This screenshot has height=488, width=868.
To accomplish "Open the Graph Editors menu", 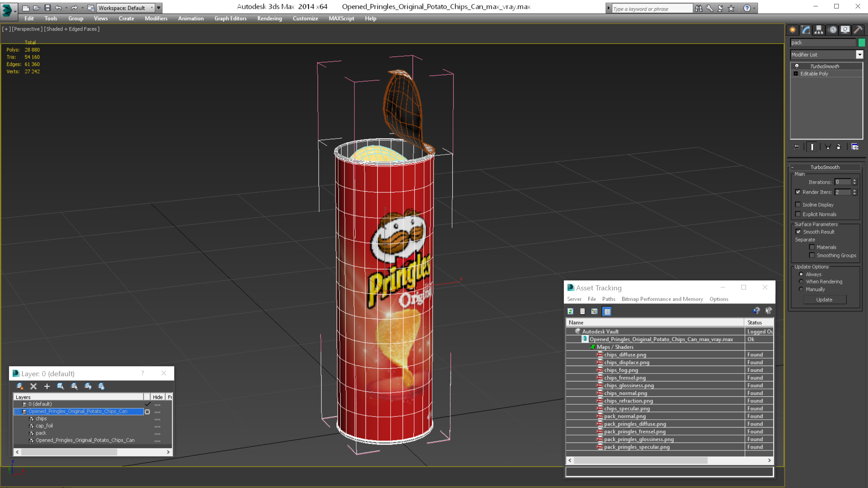I will tap(231, 18).
